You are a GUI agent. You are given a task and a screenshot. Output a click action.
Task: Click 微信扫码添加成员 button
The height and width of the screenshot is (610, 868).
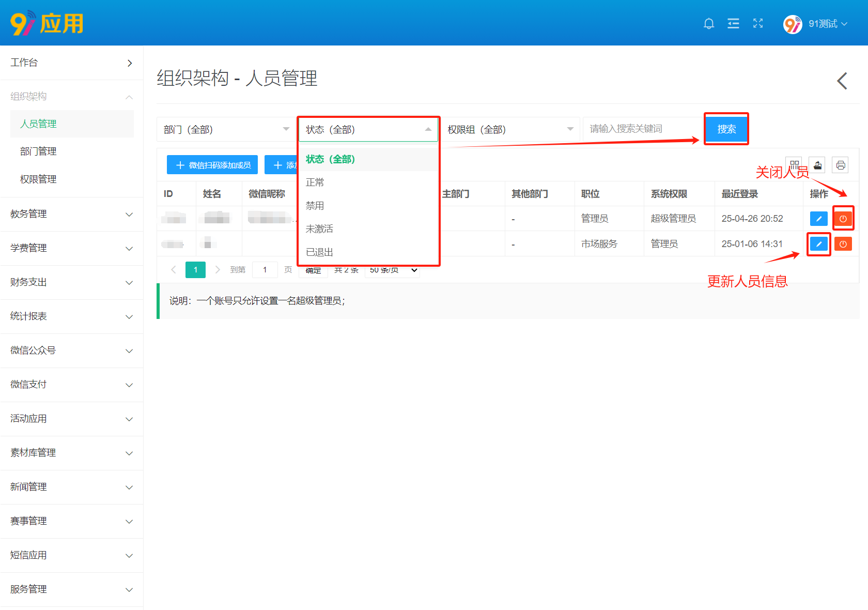click(213, 165)
